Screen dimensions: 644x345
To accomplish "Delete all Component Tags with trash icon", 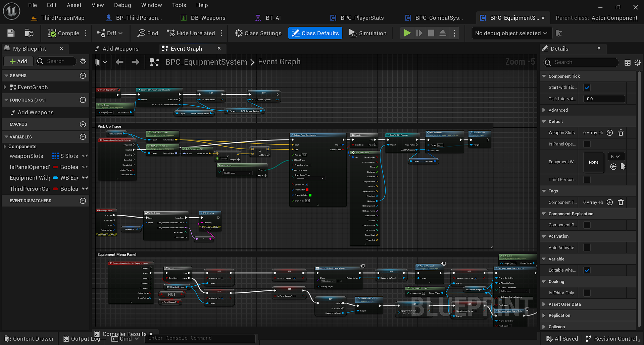I will (x=621, y=202).
